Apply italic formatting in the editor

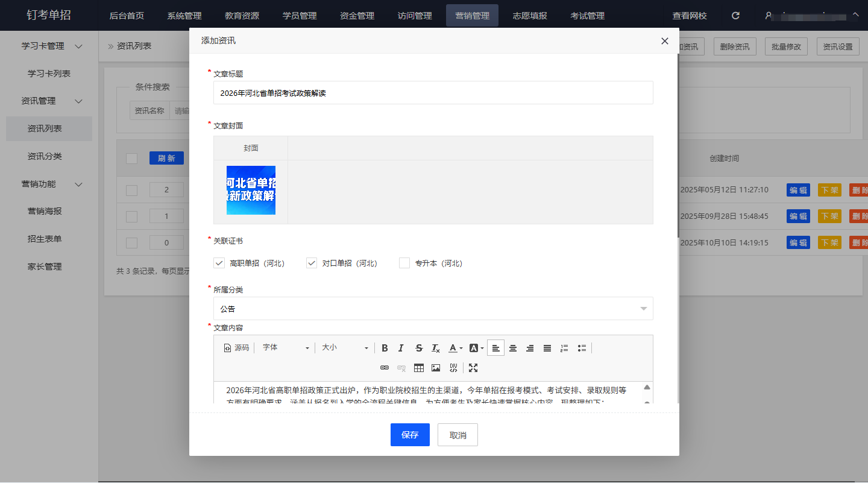pyautogui.click(x=401, y=348)
